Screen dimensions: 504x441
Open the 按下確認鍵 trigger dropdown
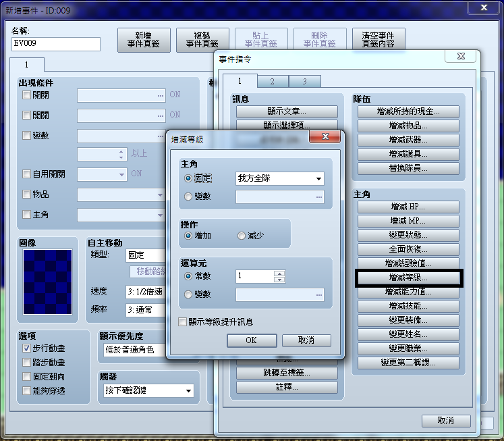tap(148, 390)
